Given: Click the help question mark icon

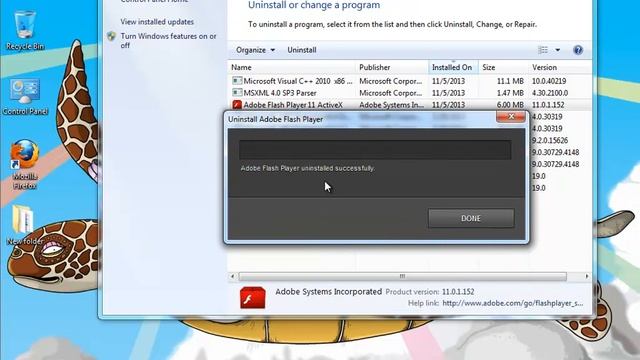Looking at the screenshot, I should [578, 50].
